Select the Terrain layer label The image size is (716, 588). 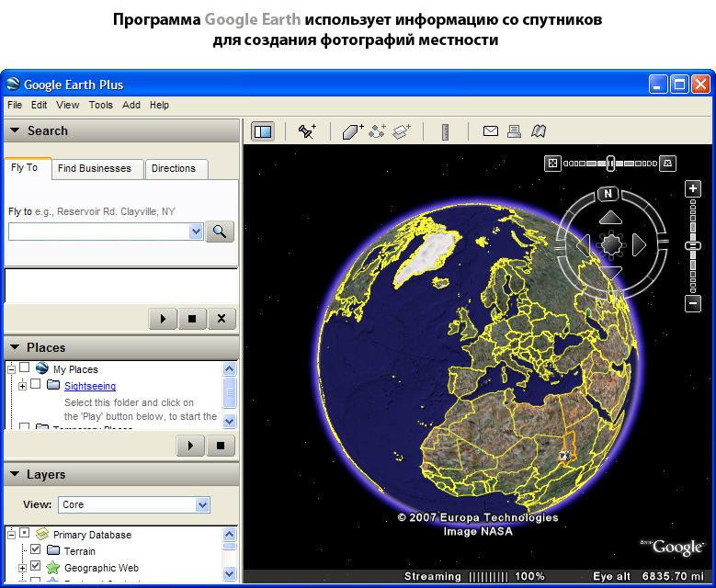(79, 551)
